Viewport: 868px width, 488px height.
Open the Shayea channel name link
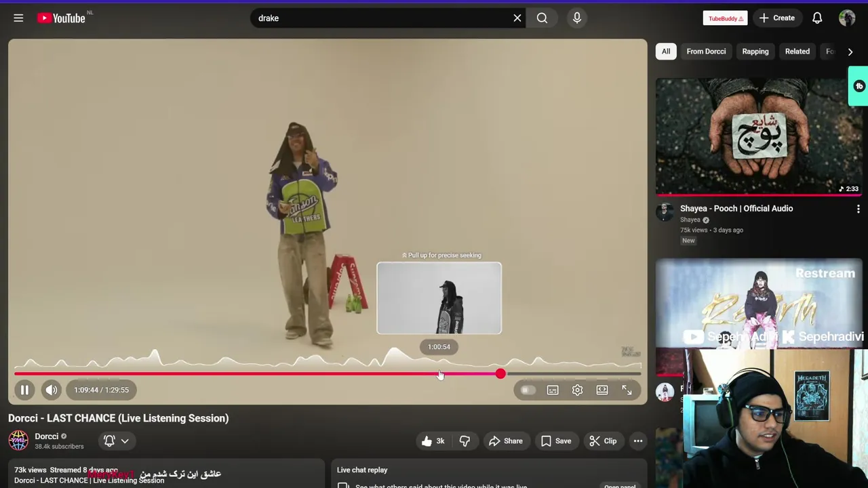click(x=690, y=220)
